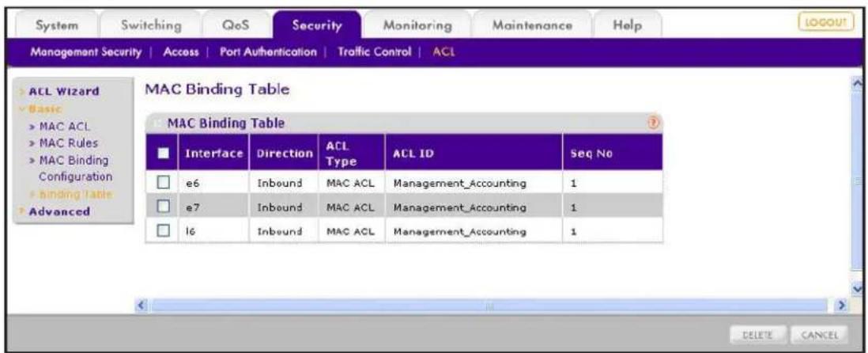Click vertical scrollbar up arrow
Image resolution: width=868 pixels, height=353 pixels.
[x=858, y=83]
